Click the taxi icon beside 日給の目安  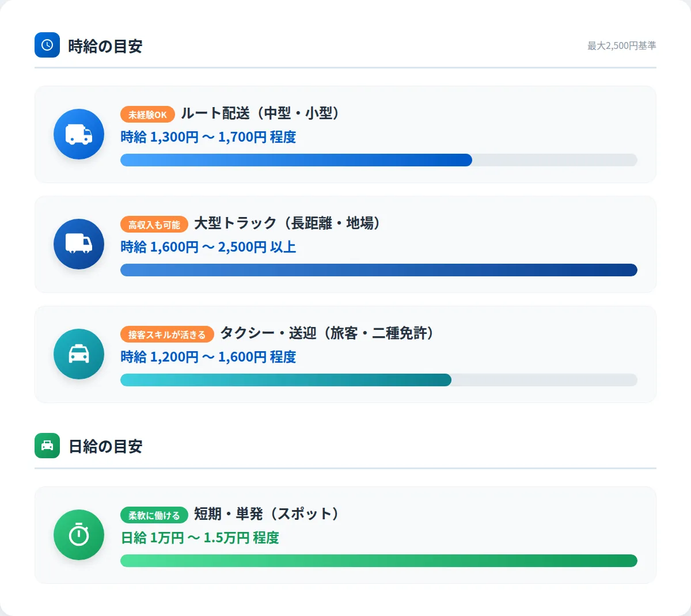point(47,446)
